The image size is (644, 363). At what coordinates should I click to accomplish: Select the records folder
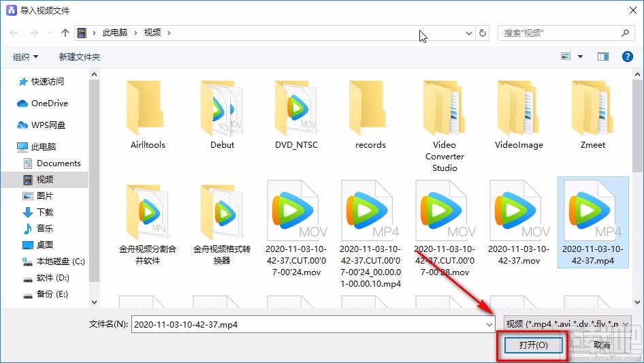(370, 115)
